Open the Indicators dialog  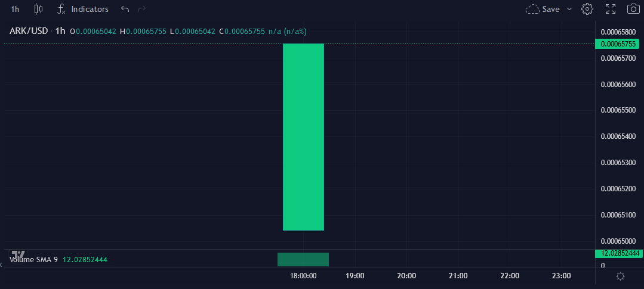tap(82, 9)
